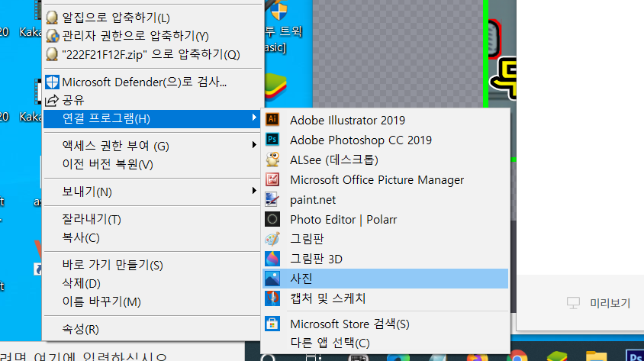
Task: Compress to "222F21F12F.zip"
Action: tap(153, 54)
